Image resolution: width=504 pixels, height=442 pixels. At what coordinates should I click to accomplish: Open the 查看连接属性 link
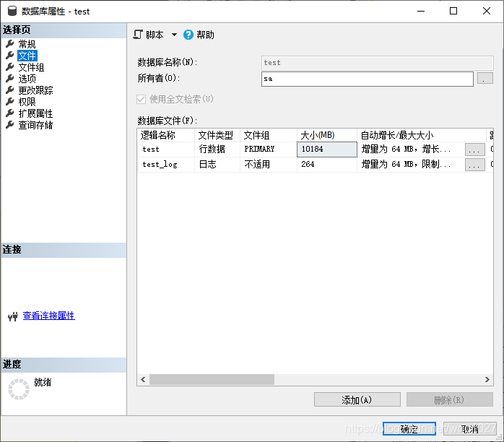tap(49, 316)
